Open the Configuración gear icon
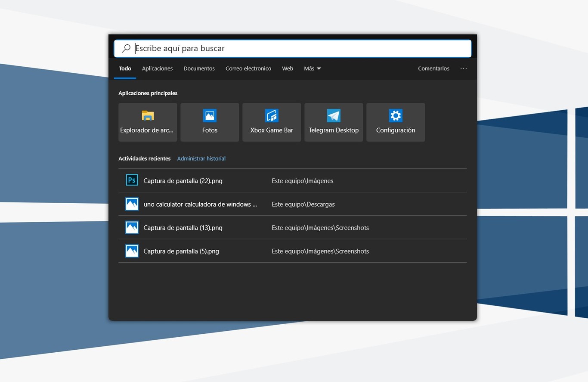Screen dimensions: 588x382 coord(396,116)
